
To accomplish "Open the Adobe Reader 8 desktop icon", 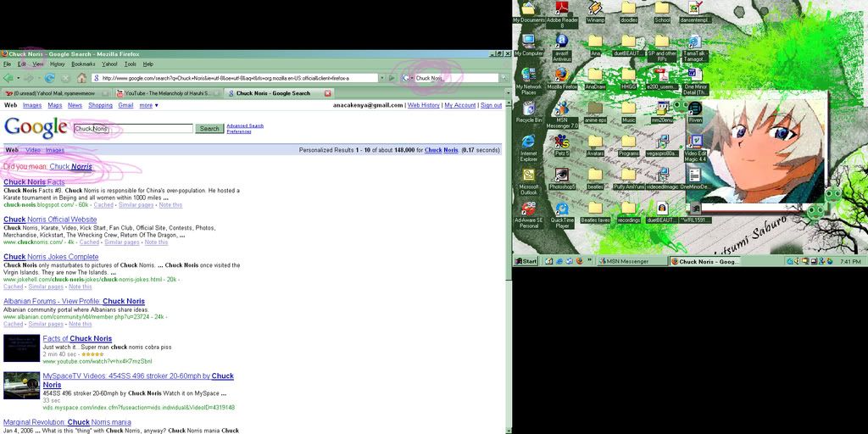I will [561, 10].
